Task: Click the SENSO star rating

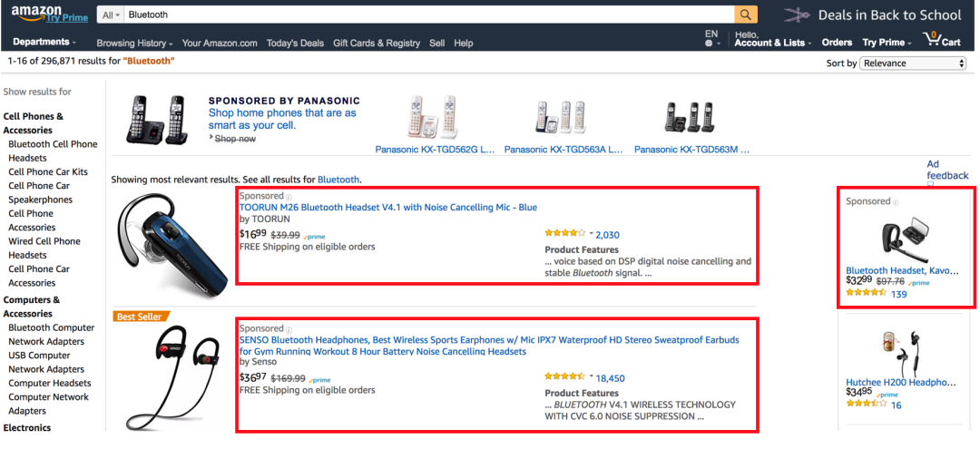Action: (x=565, y=376)
